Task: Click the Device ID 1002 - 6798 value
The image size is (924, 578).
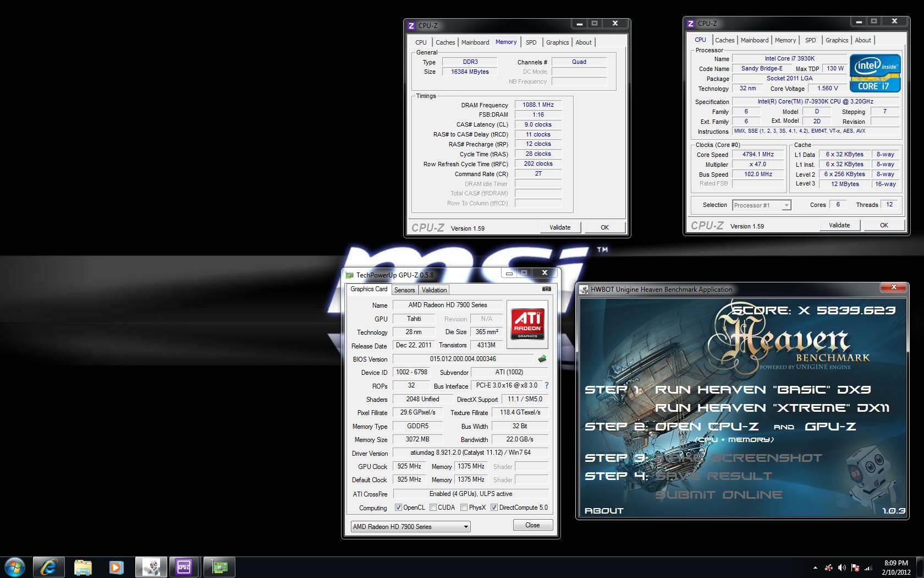Action: coord(412,372)
